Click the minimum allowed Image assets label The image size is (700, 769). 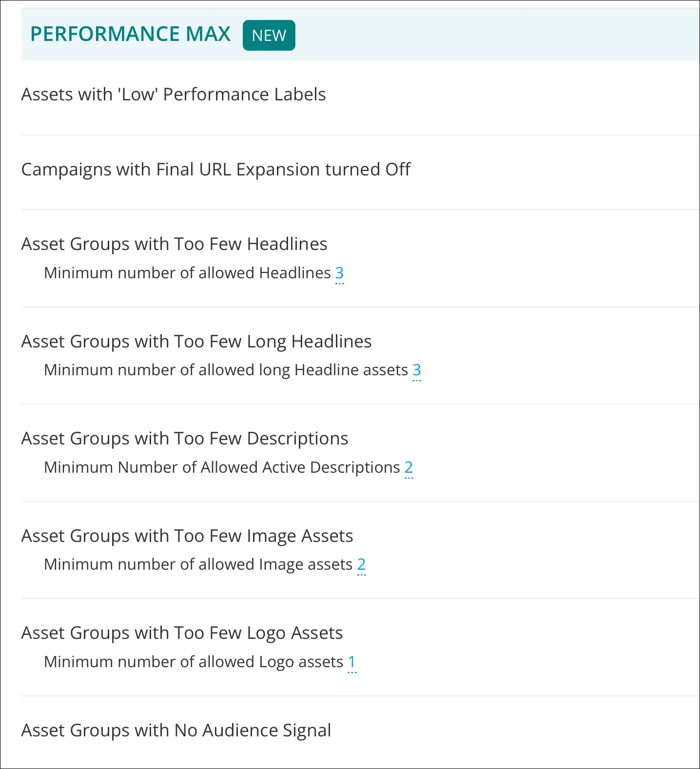click(x=198, y=564)
